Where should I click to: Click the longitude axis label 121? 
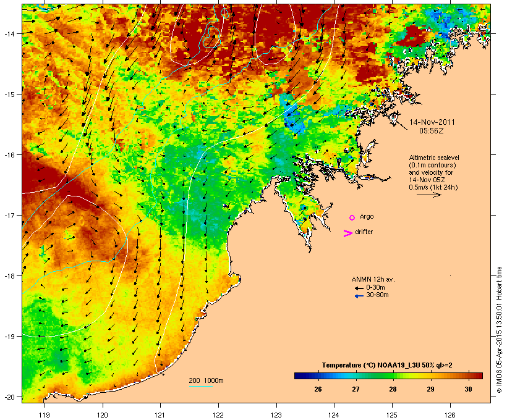(x=160, y=415)
